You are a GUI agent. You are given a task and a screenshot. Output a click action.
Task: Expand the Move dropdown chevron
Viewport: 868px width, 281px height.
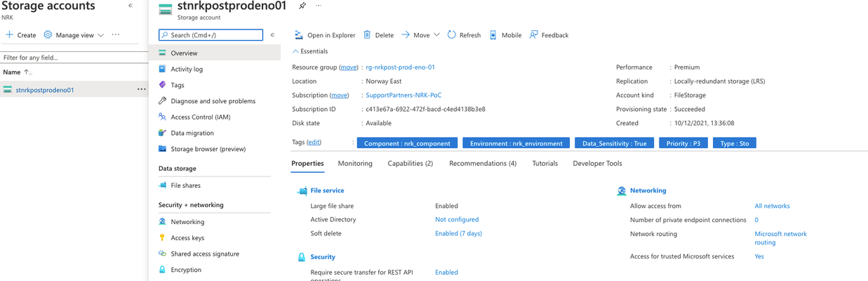pyautogui.click(x=437, y=34)
